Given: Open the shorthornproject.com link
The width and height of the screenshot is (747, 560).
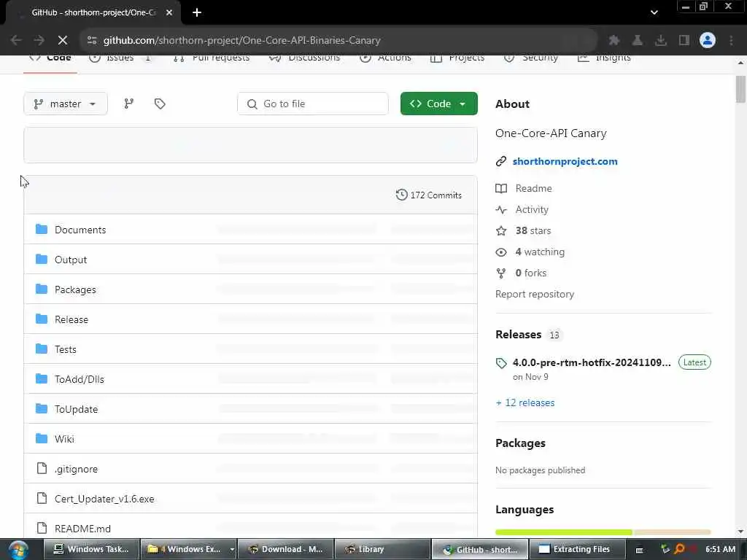Looking at the screenshot, I should coord(565,161).
